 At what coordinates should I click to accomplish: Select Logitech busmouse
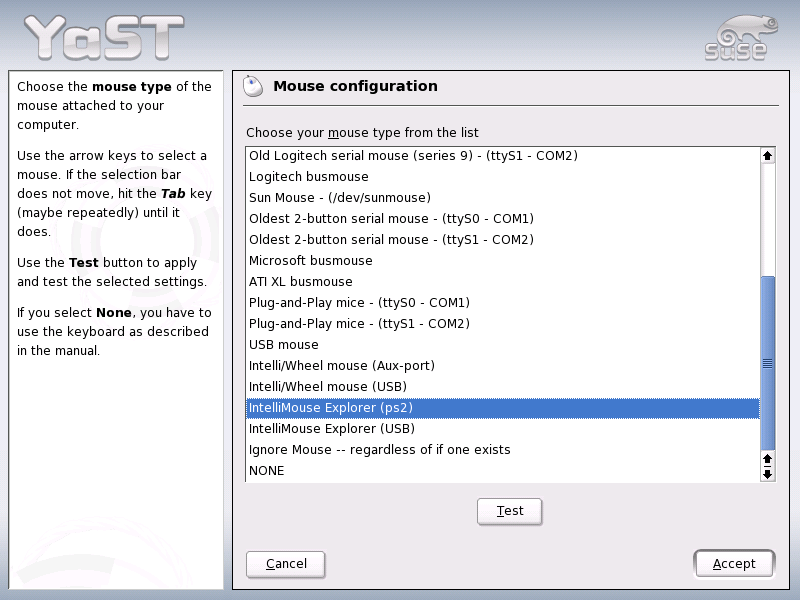pyautogui.click(x=503, y=177)
